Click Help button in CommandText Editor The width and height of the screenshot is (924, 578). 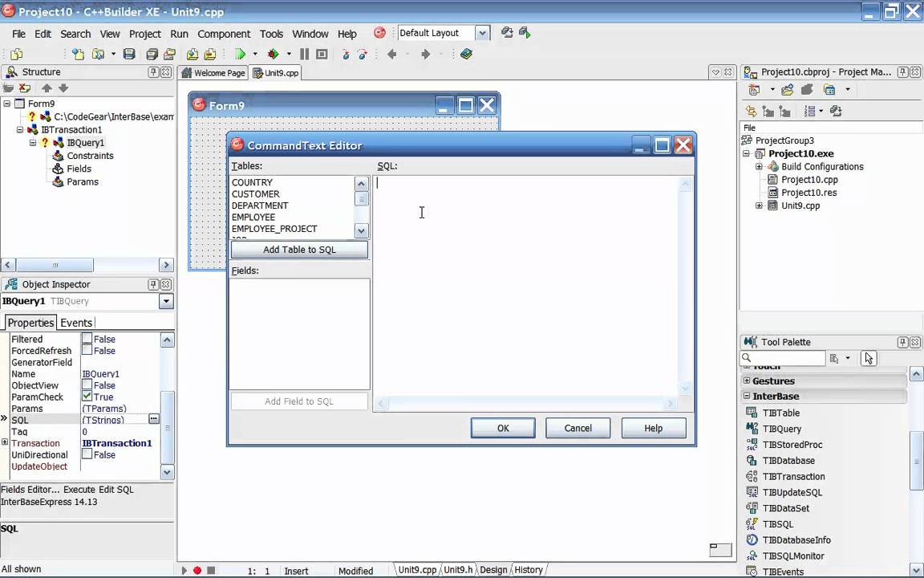pyautogui.click(x=654, y=428)
